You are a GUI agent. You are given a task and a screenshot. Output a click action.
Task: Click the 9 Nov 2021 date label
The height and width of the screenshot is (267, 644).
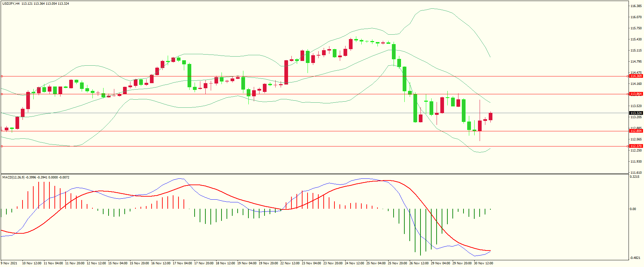[x=9, y=263]
